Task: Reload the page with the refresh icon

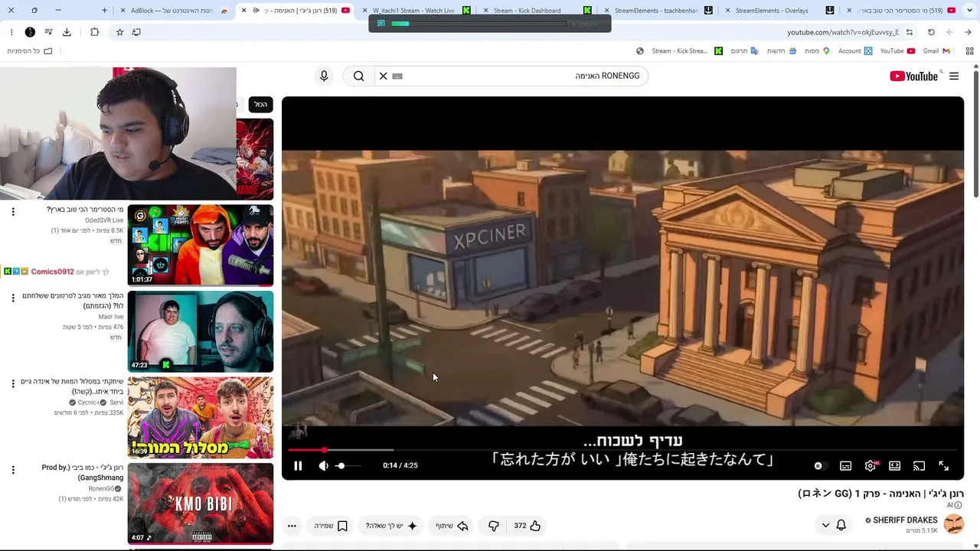Action: (x=931, y=32)
